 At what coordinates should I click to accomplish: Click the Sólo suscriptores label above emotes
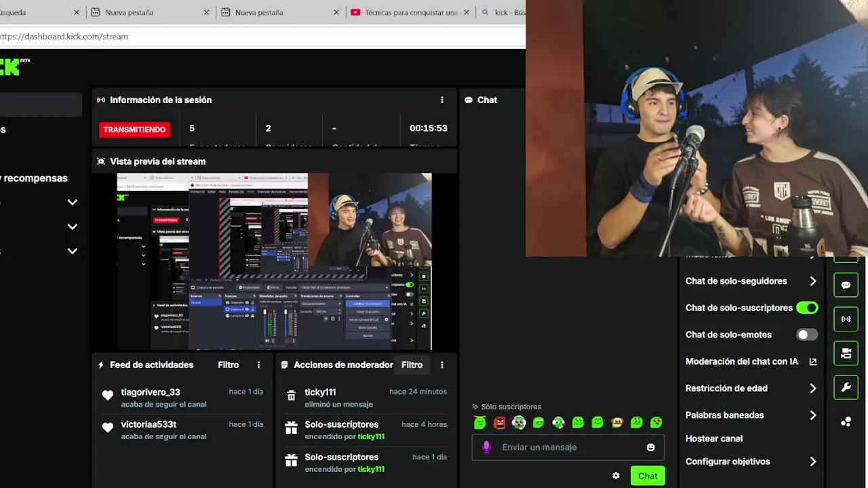pos(507,407)
